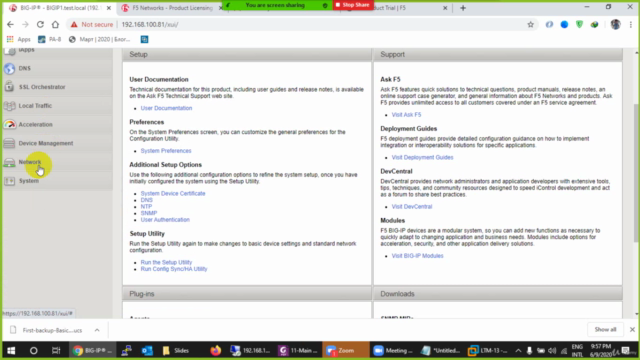Open the Acceleration gauge icon
The width and height of the screenshot is (640, 360).
[9, 124]
